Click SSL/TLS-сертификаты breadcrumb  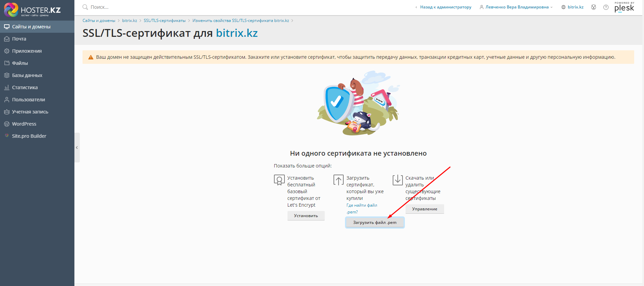click(x=165, y=21)
